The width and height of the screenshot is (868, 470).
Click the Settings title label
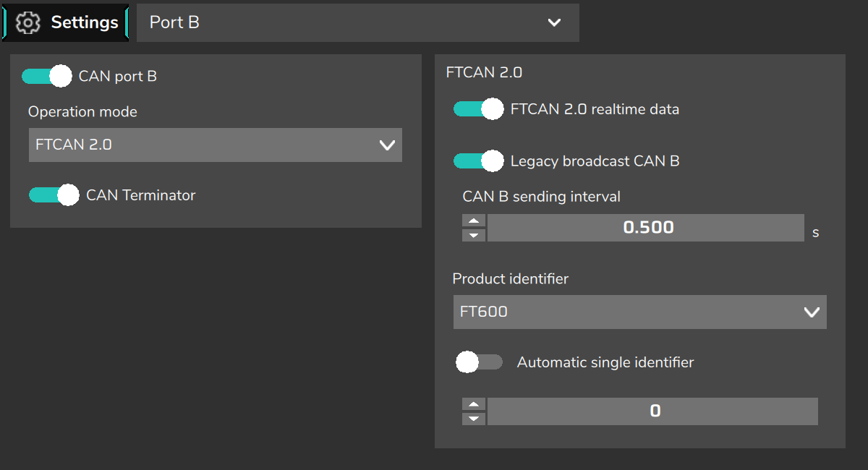click(x=85, y=22)
